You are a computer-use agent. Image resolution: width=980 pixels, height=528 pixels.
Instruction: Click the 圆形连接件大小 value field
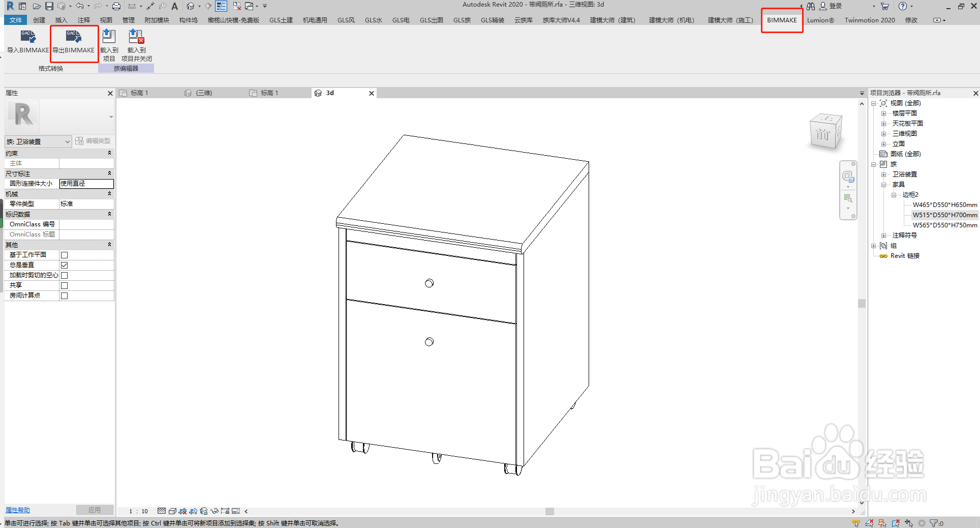coord(86,184)
